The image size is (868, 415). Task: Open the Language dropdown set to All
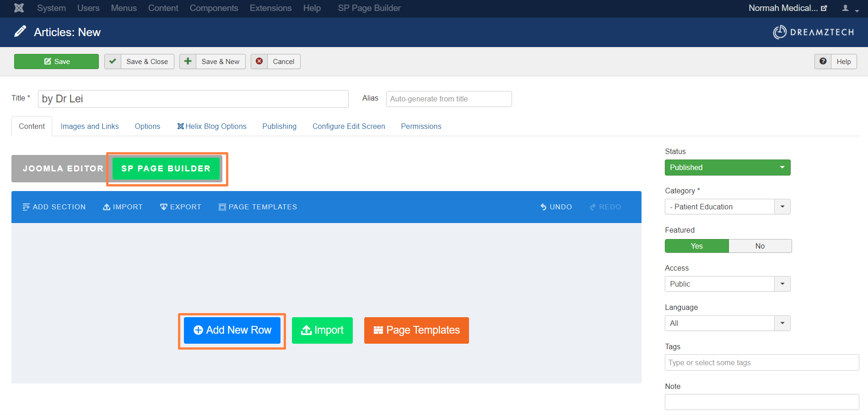coord(728,323)
